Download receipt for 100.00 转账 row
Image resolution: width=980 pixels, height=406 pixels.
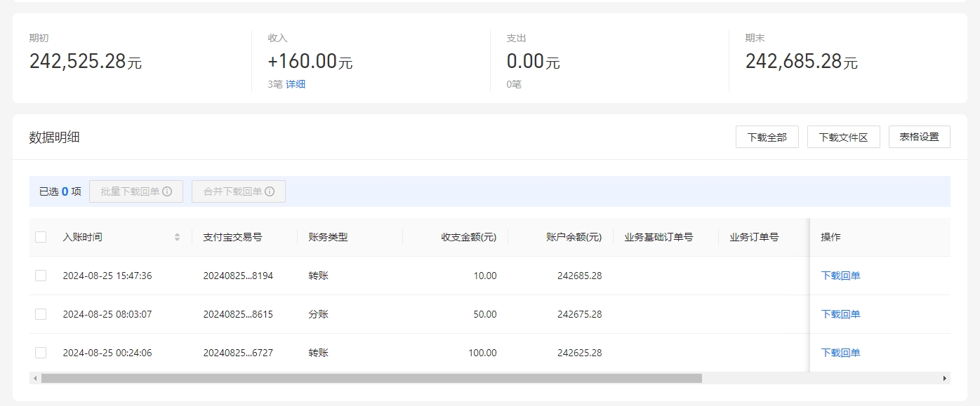coord(840,353)
